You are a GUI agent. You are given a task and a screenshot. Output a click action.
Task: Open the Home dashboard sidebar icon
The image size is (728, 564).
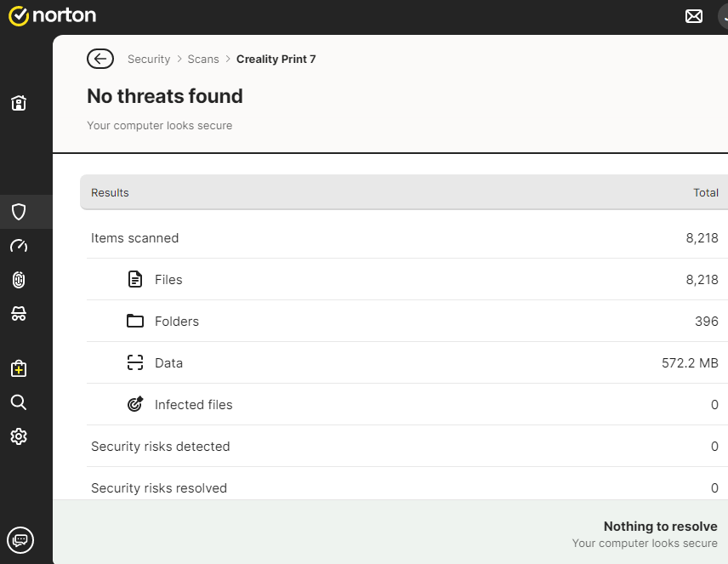pos(19,103)
